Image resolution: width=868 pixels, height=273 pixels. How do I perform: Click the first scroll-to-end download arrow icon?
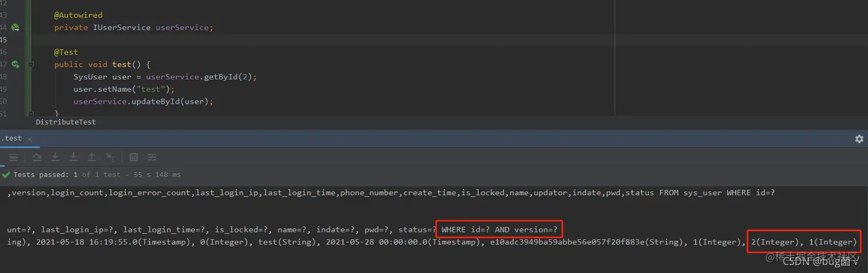click(x=56, y=157)
